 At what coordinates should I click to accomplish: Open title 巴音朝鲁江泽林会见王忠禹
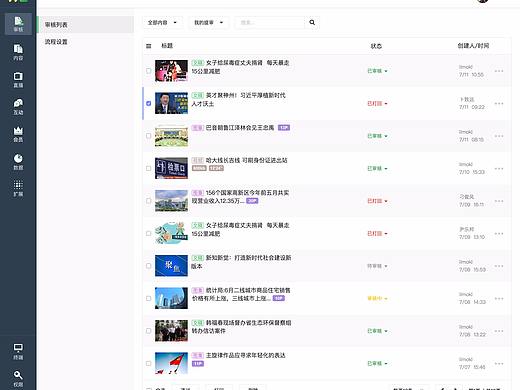pos(240,128)
